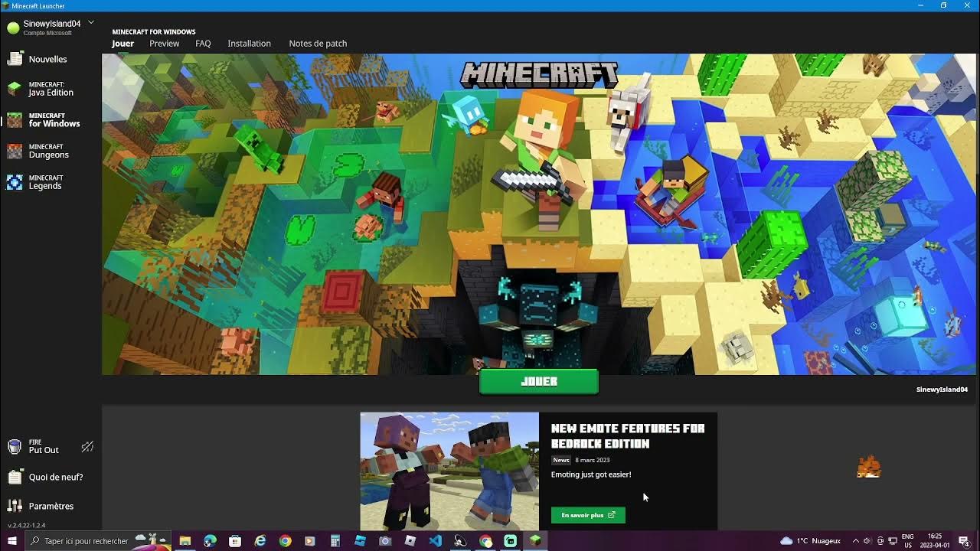Click the Fire Put Out bucket icon
Screen dimensions: 980x551
(x=14, y=447)
